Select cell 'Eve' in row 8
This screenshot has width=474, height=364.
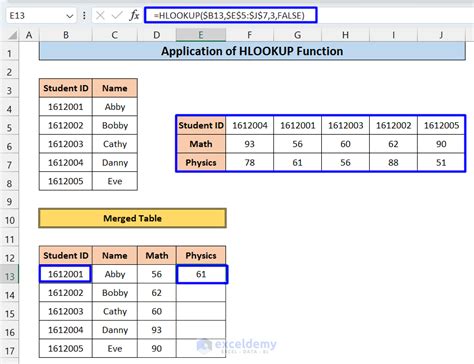coord(115,181)
